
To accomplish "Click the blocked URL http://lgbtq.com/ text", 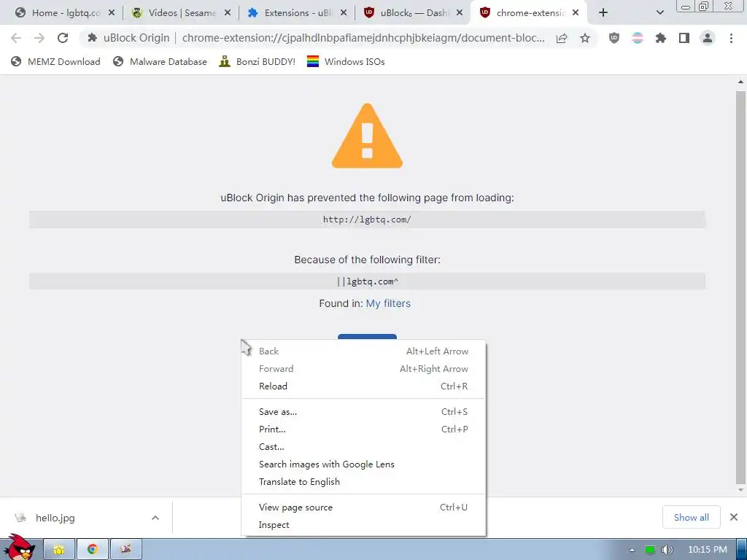I will point(367,219).
